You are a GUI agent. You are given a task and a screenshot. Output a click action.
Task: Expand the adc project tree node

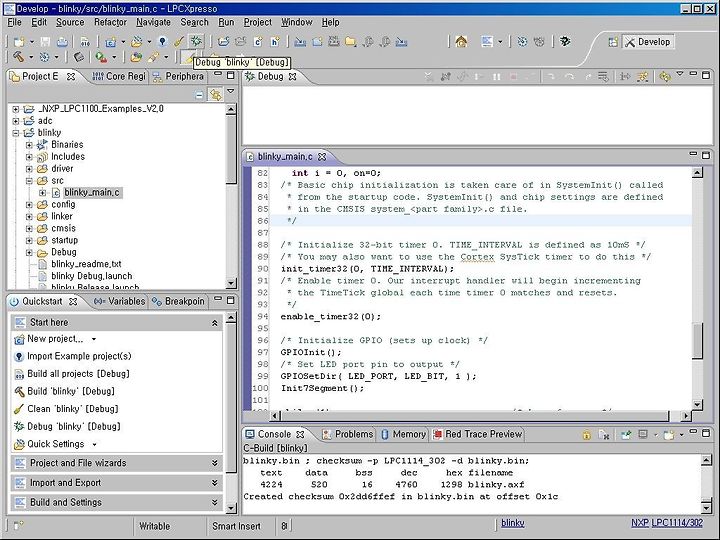click(x=16, y=121)
